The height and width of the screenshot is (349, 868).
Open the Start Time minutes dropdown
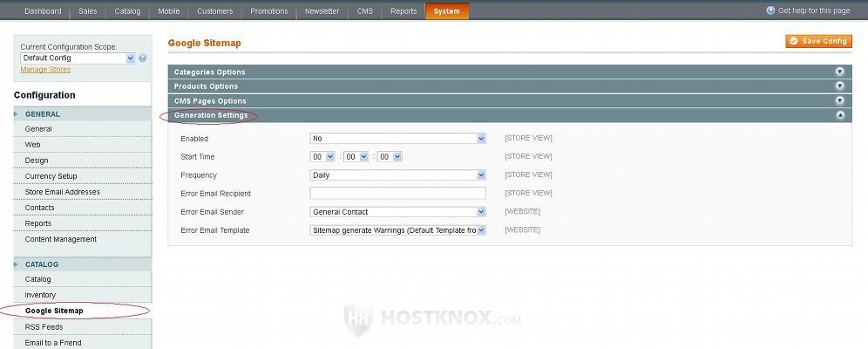pyautogui.click(x=356, y=157)
